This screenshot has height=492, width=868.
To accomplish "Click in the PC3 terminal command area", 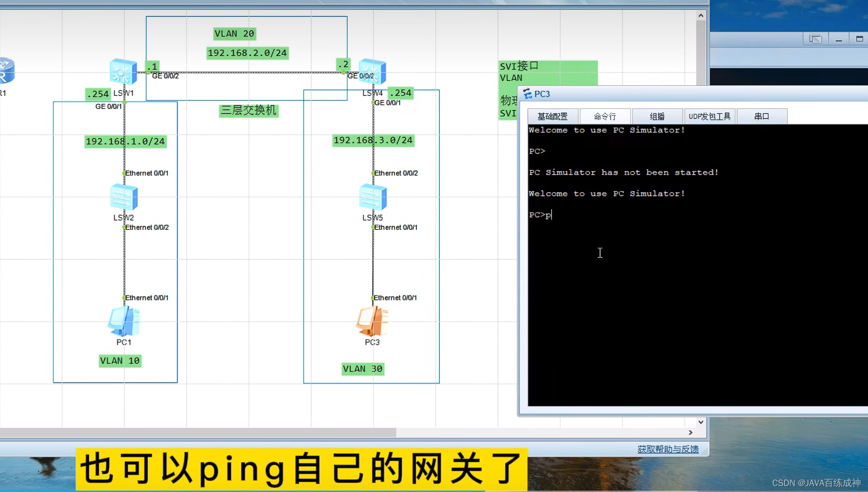I will 698,265.
